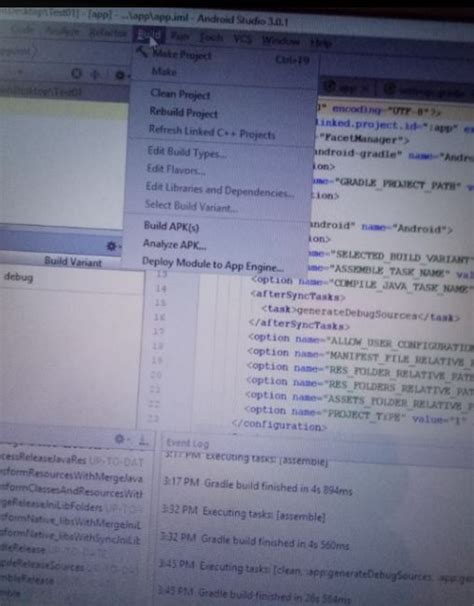The image size is (474, 606).
Task: Switch to the settings.gradle editor tab
Action: [x=426, y=91]
